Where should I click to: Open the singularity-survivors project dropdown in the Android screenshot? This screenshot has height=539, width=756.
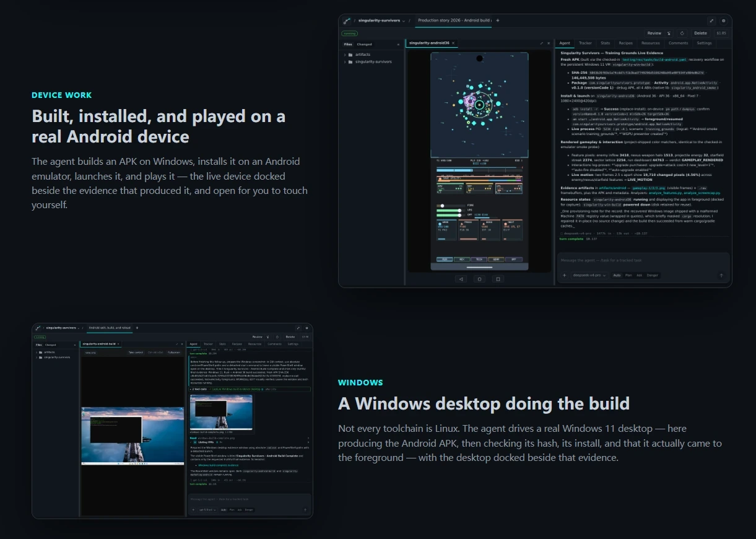pos(382,20)
